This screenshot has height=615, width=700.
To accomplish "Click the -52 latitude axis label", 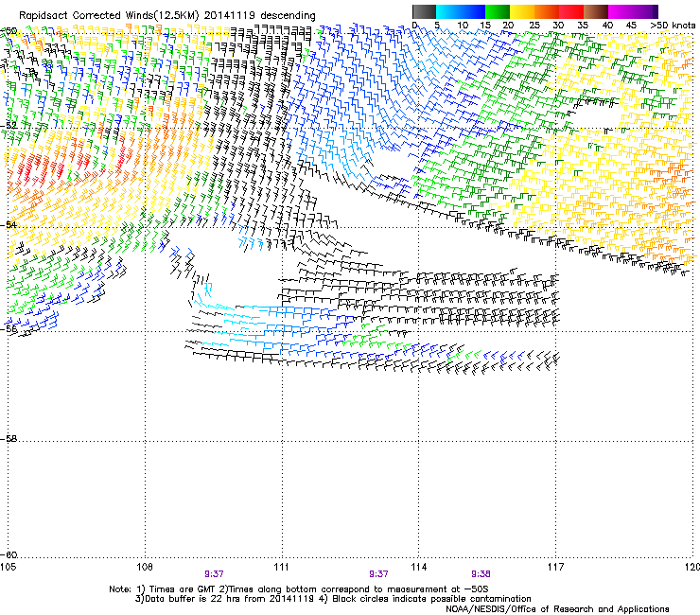I will 9,125.
